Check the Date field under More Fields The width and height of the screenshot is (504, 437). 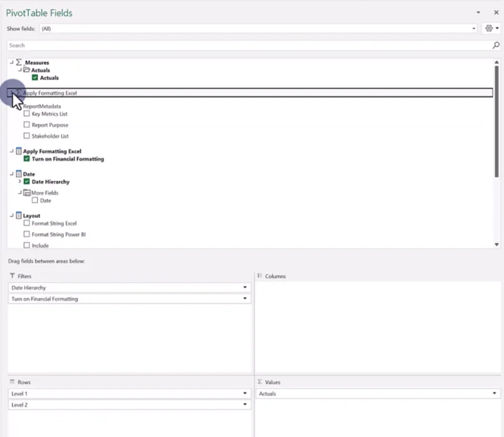coord(35,200)
